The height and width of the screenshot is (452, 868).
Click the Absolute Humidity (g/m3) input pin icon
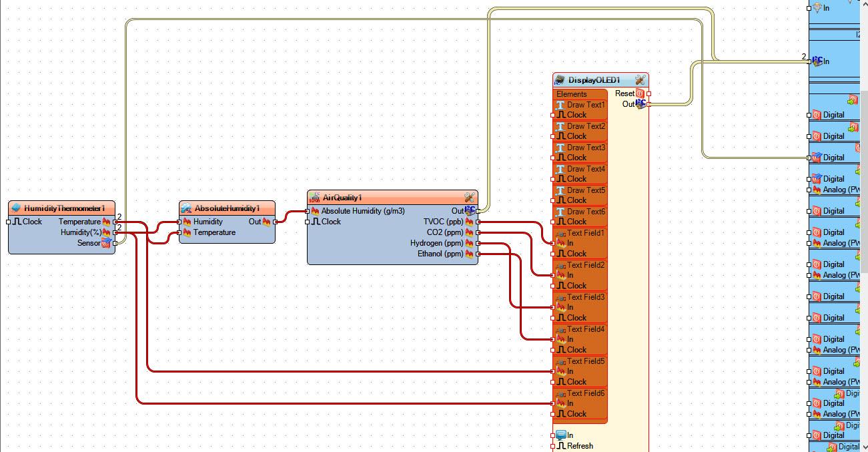pos(316,211)
